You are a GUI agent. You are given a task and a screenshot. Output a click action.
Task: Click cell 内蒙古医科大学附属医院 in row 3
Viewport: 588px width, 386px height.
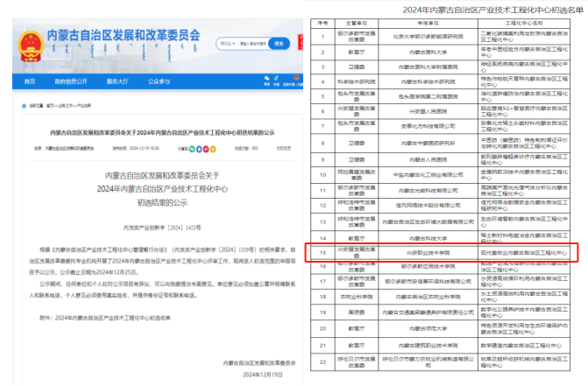(x=429, y=67)
